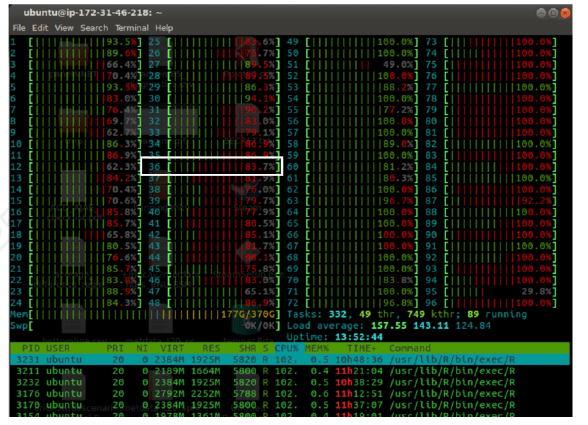The image size is (588, 425).
Task: Click CPU 12 meter showing 62.3%
Action: [76, 167]
